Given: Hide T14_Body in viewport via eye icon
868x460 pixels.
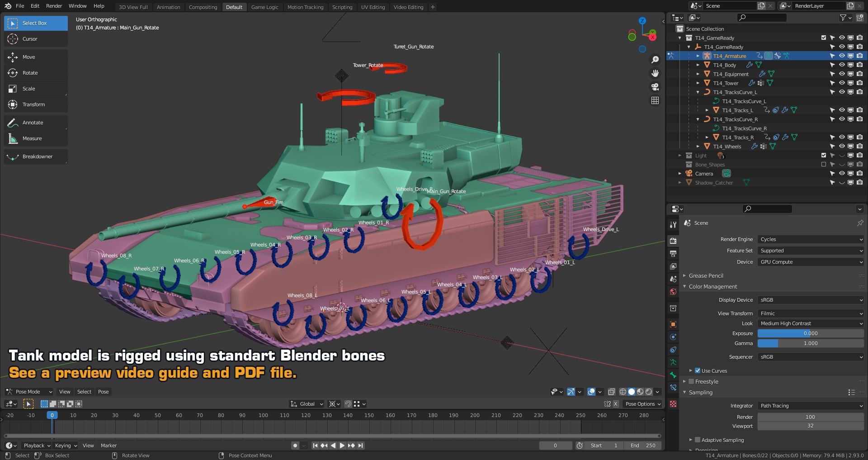Looking at the screenshot, I should click(x=842, y=65).
